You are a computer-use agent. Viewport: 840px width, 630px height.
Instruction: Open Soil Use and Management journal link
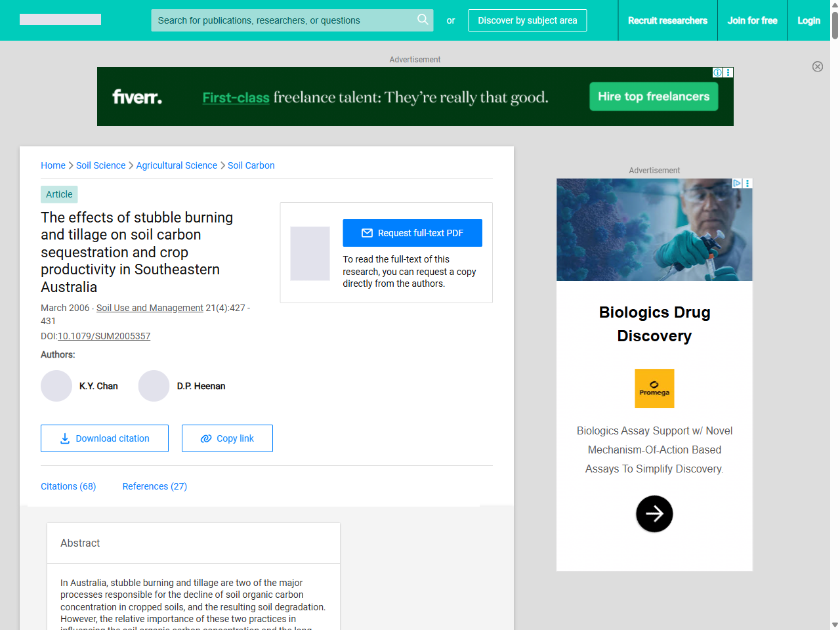tap(150, 308)
